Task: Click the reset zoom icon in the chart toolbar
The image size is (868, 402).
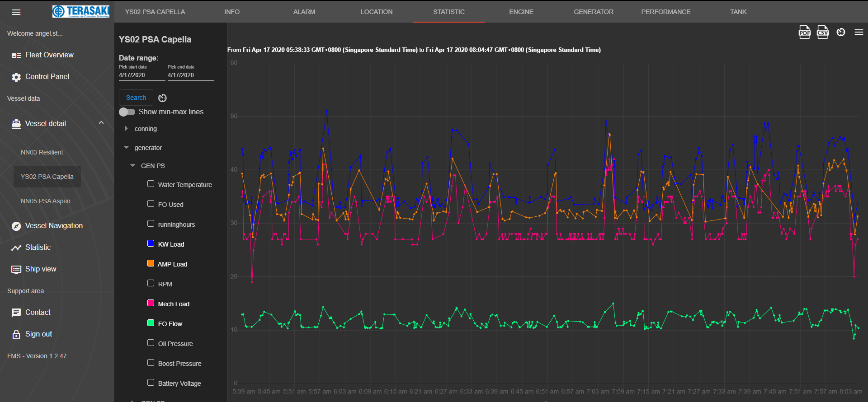Action: 841,32
